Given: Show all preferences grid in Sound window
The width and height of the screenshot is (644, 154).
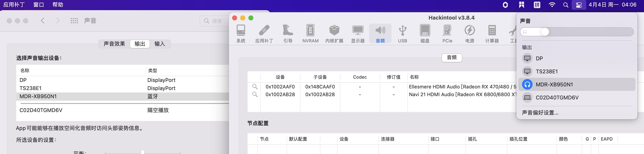Looking at the screenshot, I should click(x=74, y=21).
